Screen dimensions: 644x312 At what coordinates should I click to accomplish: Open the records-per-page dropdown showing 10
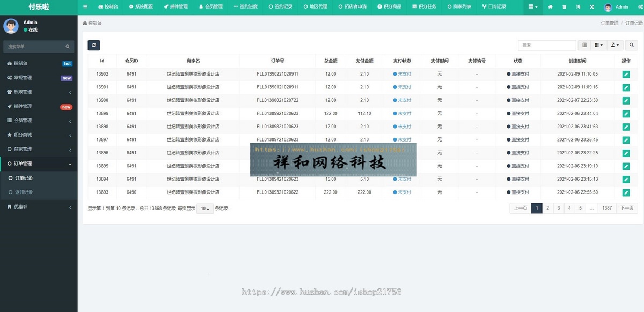[205, 209]
